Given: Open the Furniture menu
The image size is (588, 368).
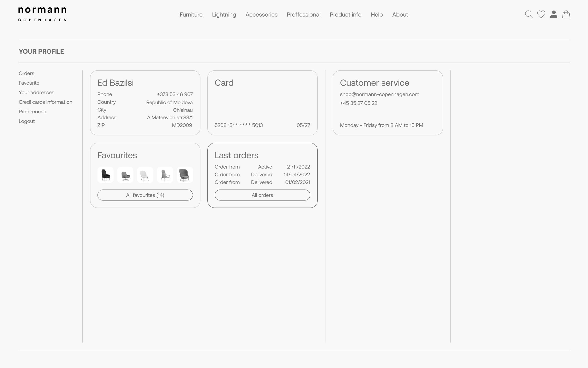Looking at the screenshot, I should coord(191,14).
